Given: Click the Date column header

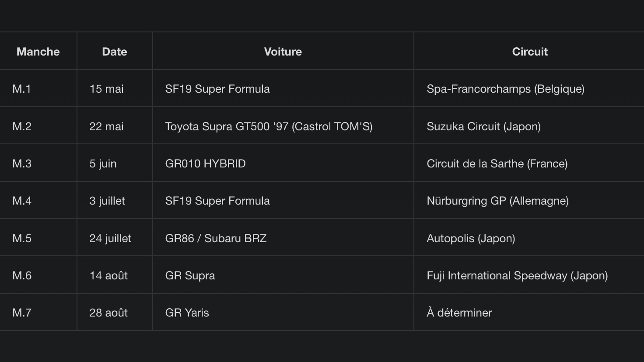Looking at the screenshot, I should tap(115, 51).
